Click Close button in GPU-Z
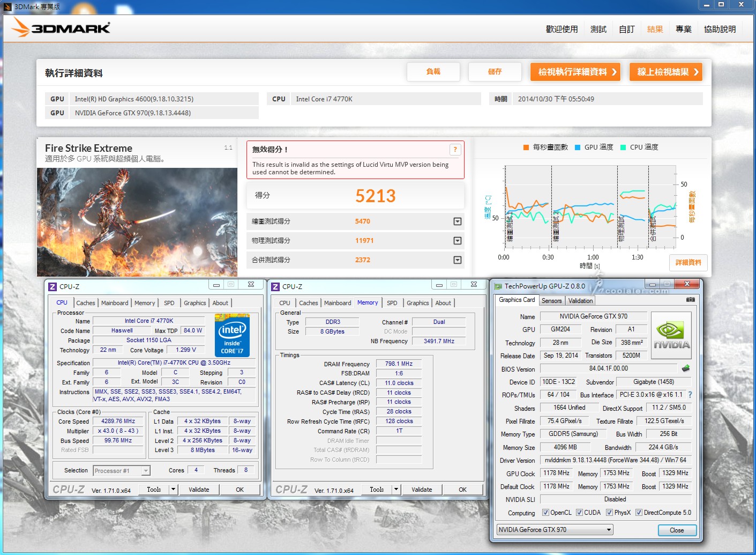The height and width of the screenshot is (555, 756). 677,530
